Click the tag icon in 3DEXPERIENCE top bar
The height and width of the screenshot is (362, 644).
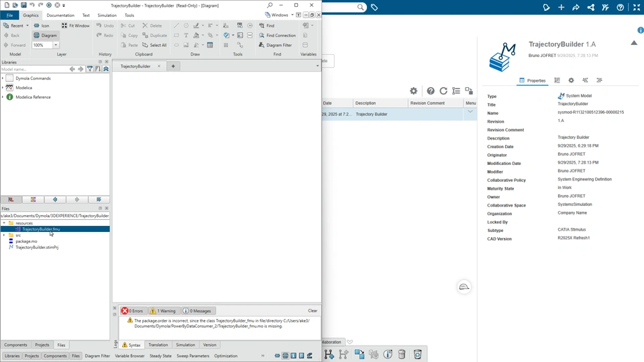pyautogui.click(x=374, y=7)
